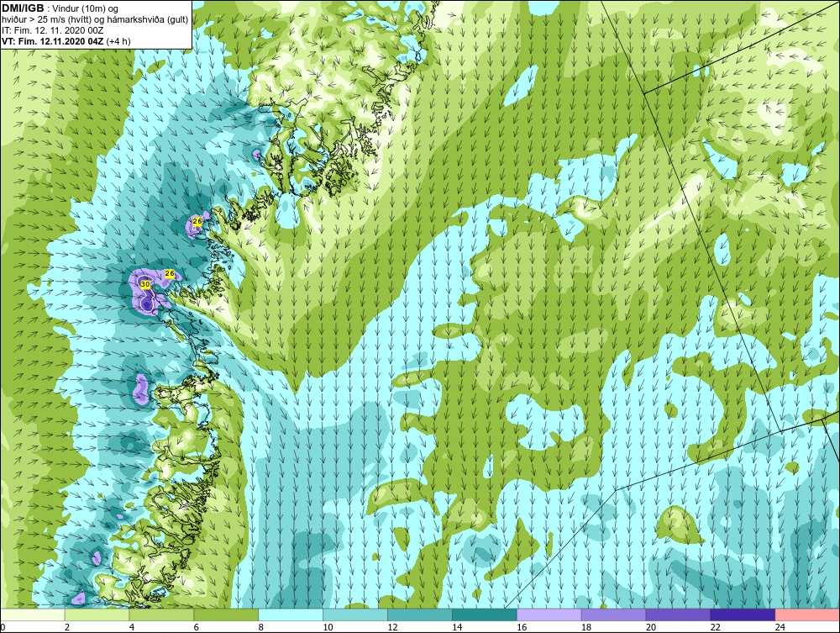Click the legend scale value "8"
The width and height of the screenshot is (840, 633).
260,627
